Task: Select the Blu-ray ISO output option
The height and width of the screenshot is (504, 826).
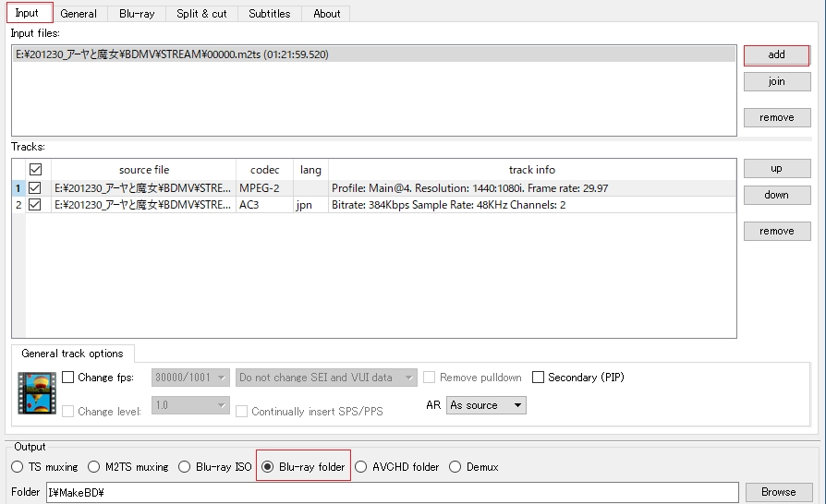Action: (x=185, y=467)
